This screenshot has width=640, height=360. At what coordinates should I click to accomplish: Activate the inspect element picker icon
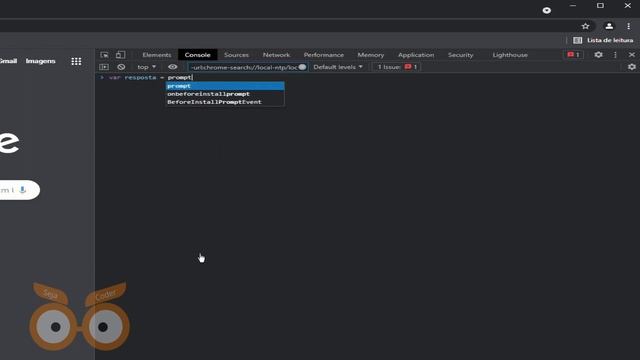tap(104, 55)
